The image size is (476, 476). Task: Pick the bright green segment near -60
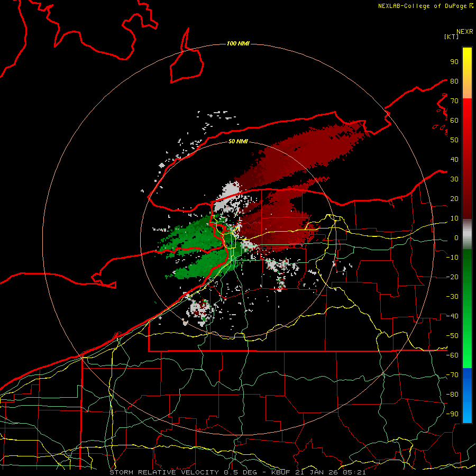(467, 355)
